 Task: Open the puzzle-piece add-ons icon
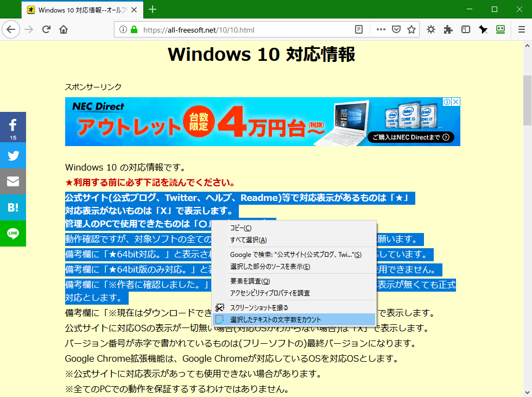click(448, 29)
